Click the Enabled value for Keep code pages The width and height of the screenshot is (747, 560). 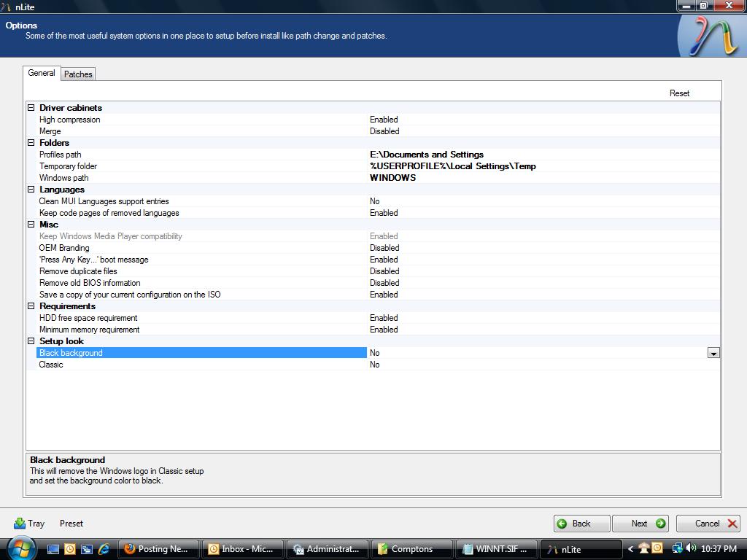click(x=384, y=213)
